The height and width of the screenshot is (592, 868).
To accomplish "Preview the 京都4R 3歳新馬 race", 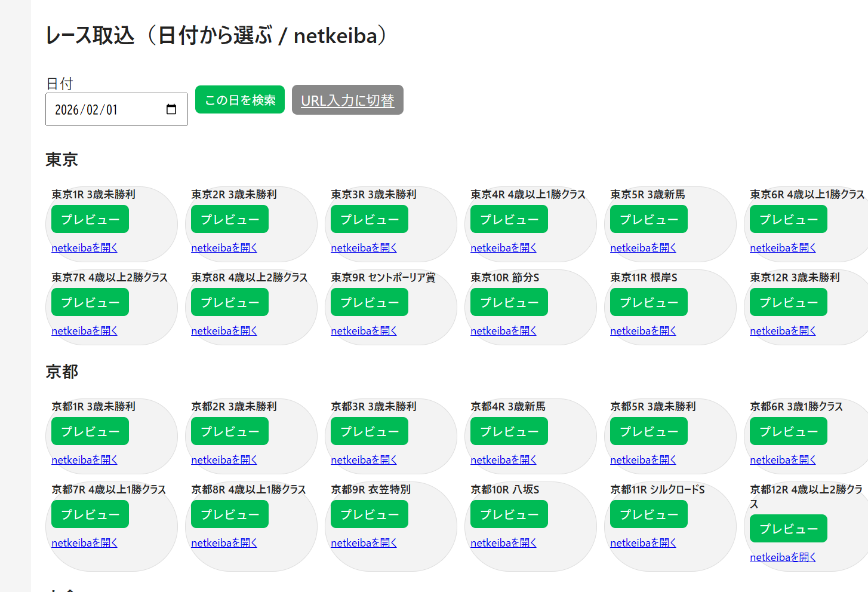I will coord(509,431).
